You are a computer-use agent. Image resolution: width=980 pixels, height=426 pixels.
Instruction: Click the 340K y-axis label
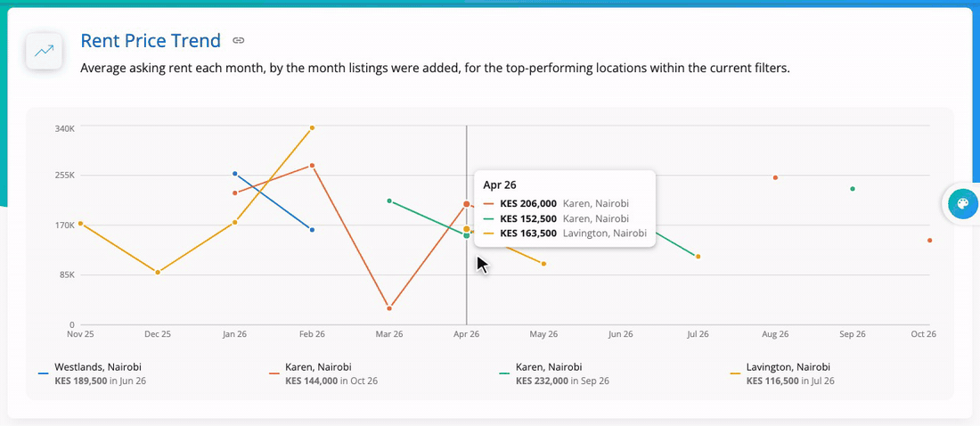[x=64, y=128]
